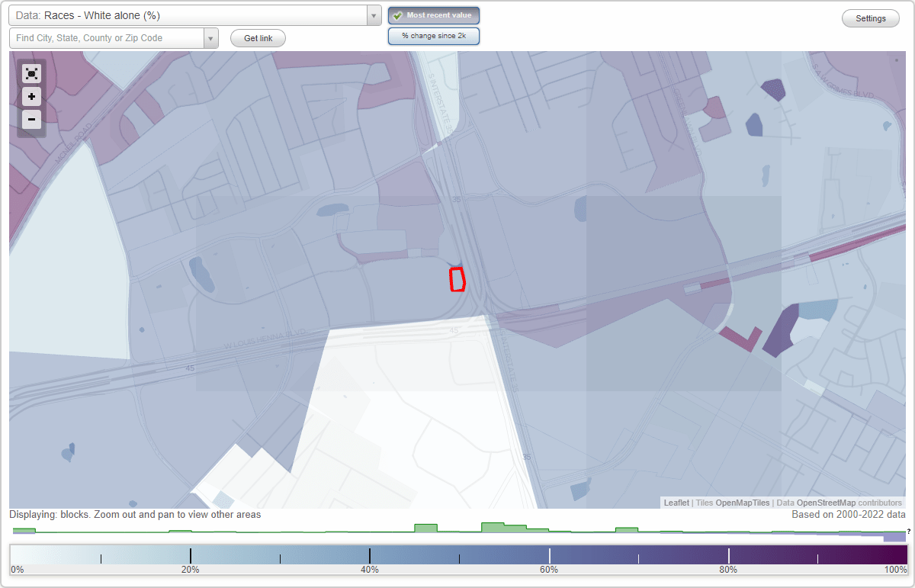Click the Get link button
The width and height of the screenshot is (915, 588).
(x=258, y=38)
